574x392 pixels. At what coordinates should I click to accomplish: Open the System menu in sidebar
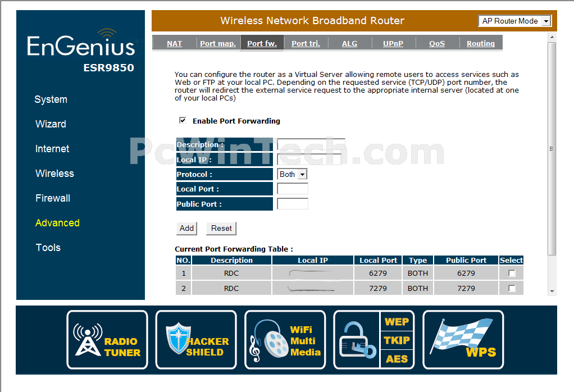point(51,99)
